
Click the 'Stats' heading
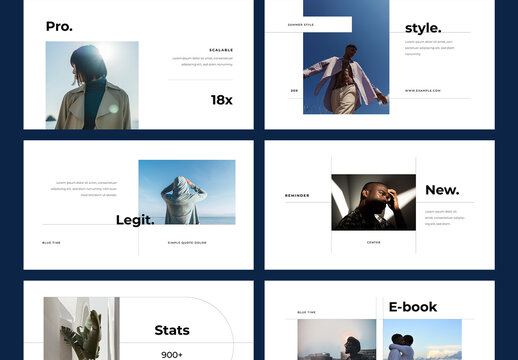(172, 330)
